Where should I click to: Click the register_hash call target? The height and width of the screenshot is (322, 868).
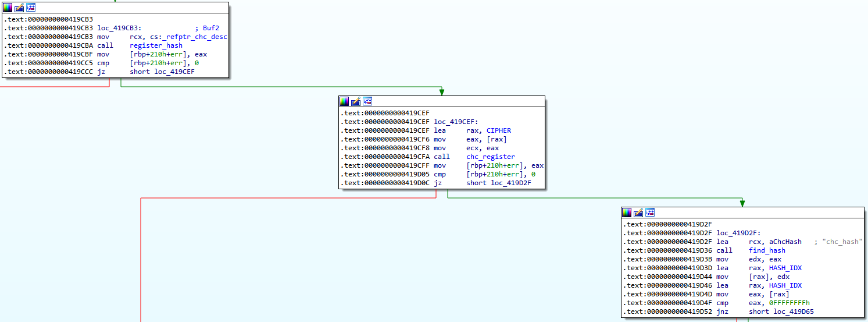coord(156,45)
